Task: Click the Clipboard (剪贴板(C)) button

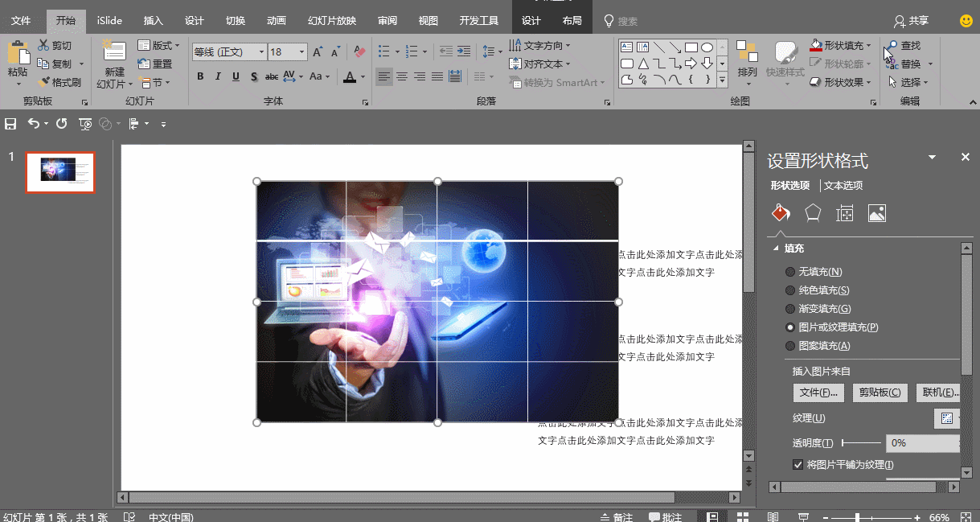Action: pos(880,393)
